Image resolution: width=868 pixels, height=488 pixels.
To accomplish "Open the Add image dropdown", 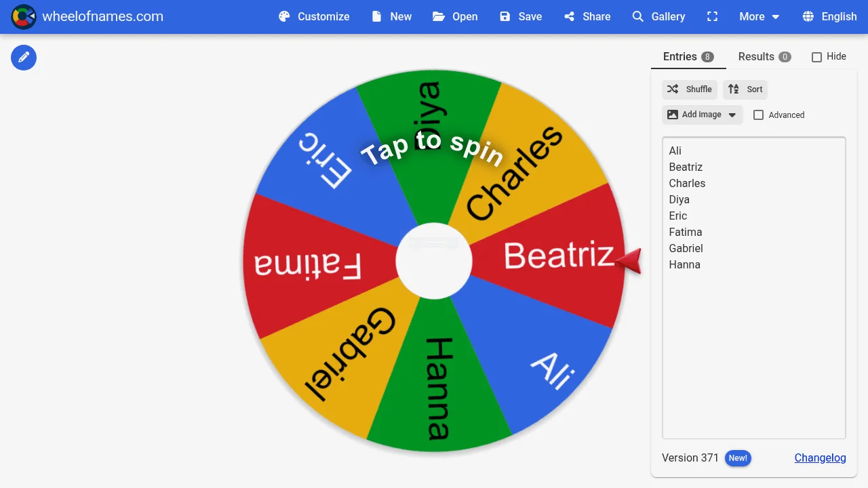I will click(702, 115).
